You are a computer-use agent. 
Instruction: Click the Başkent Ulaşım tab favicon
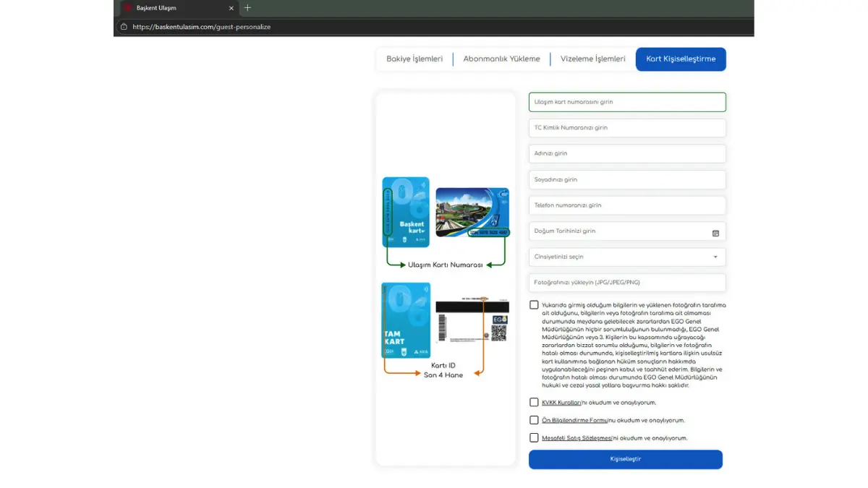127,8
